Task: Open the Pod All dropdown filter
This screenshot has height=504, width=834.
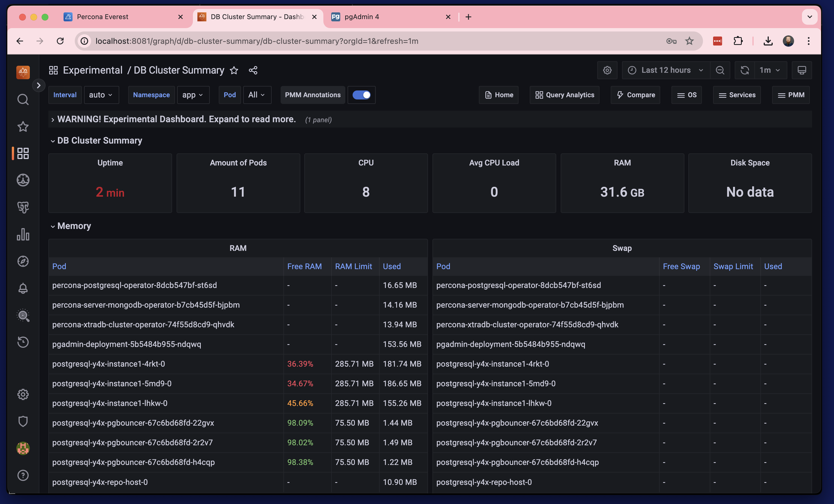Action: coord(257,95)
